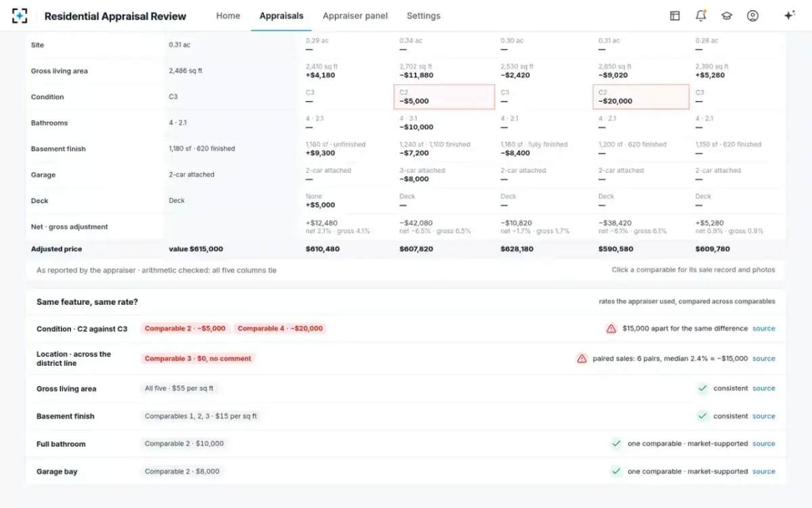The width and height of the screenshot is (812, 508).
Task: Click the 'value $615,000' subject cell
Action: [196, 249]
